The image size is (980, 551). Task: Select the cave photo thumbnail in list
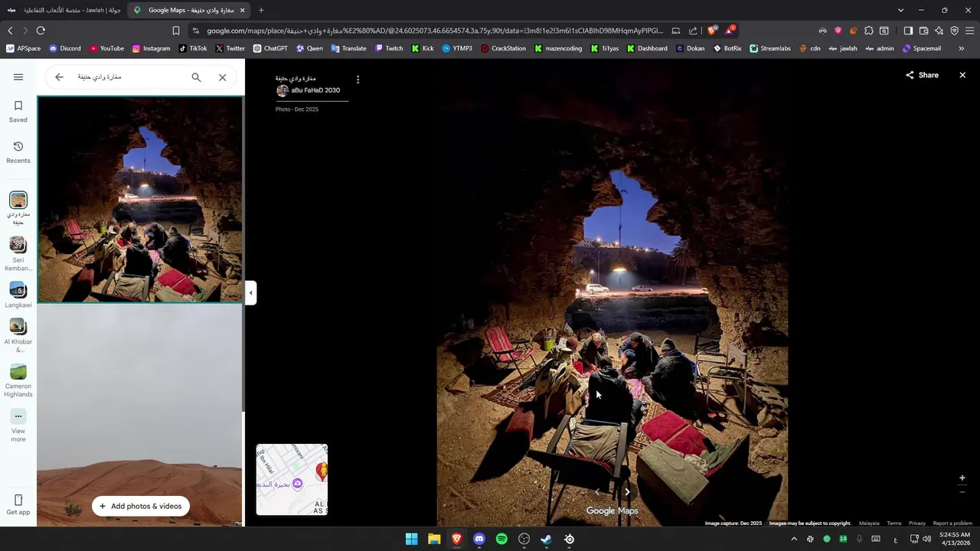click(140, 200)
